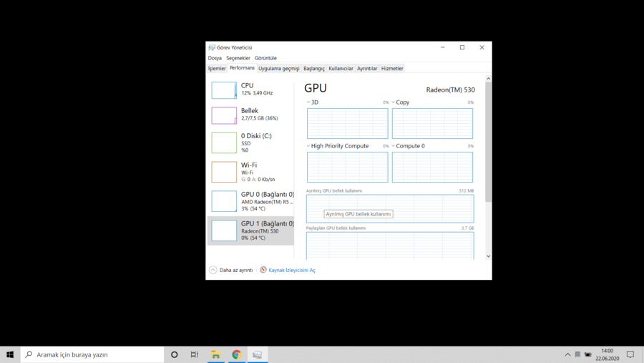The height and width of the screenshot is (363, 644).
Task: Switch to the Kullanıcılar tab
Action: (x=341, y=69)
